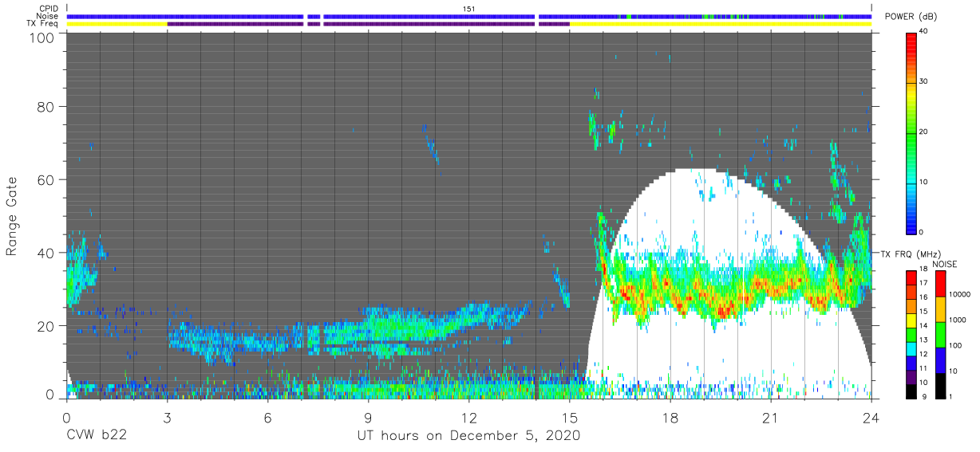Click the x-axis tick label '3'

(167, 419)
